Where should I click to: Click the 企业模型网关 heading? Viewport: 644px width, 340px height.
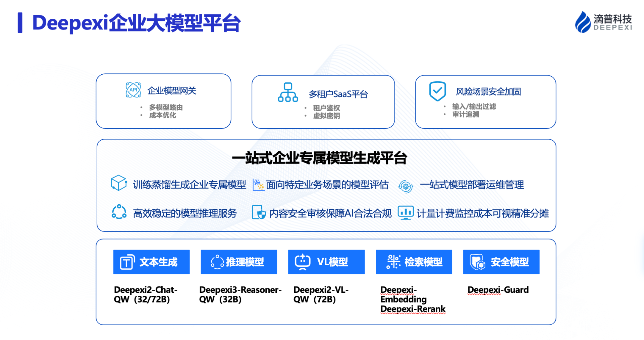[x=172, y=91]
